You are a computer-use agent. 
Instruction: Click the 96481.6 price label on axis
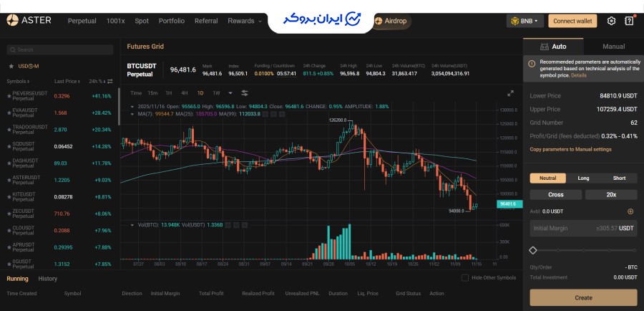click(x=509, y=204)
